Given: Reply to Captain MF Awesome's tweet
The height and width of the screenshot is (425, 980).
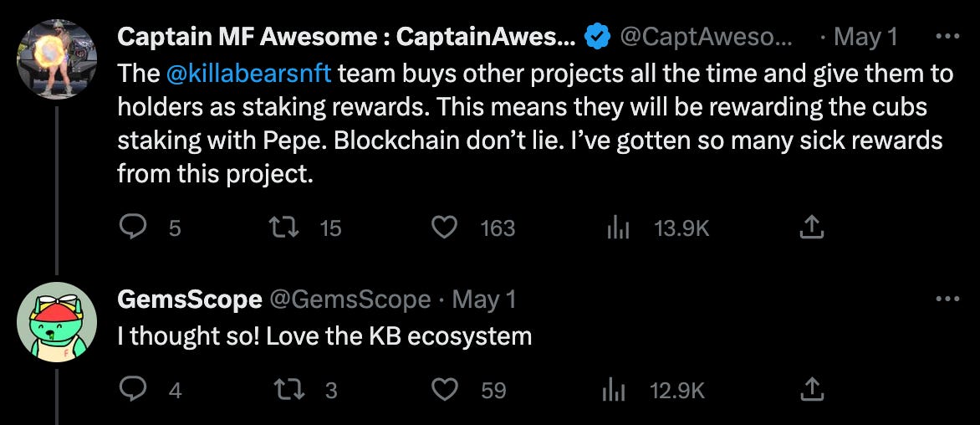Looking at the screenshot, I should click(x=132, y=228).
